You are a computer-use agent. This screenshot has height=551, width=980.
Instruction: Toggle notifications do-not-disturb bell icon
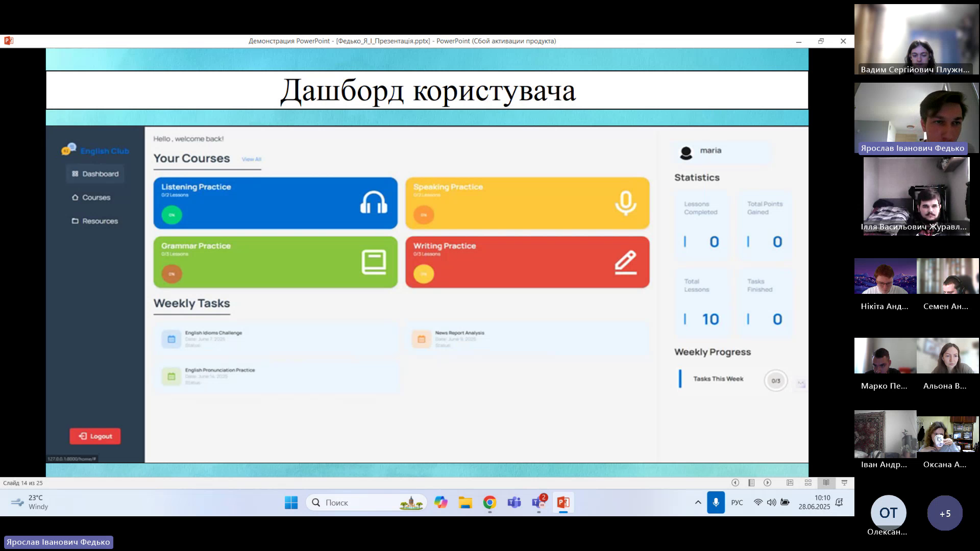point(839,503)
